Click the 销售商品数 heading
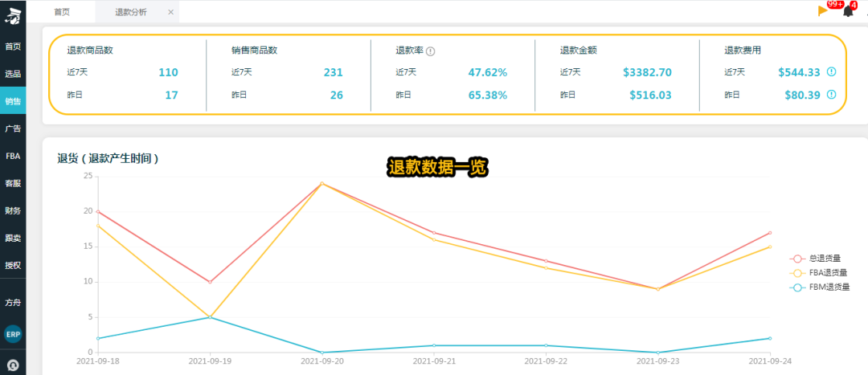This screenshot has height=375, width=868. point(255,51)
